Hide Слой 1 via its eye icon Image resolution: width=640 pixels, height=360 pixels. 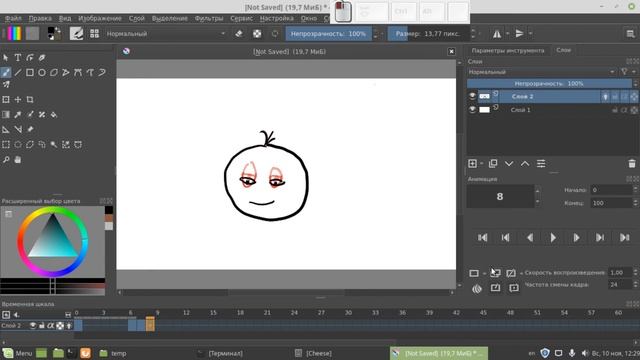(472, 109)
